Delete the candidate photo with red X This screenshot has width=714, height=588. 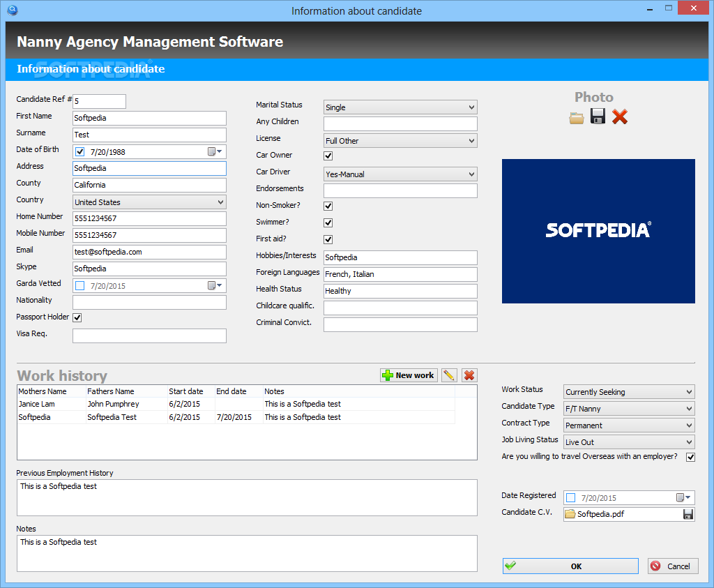click(620, 117)
